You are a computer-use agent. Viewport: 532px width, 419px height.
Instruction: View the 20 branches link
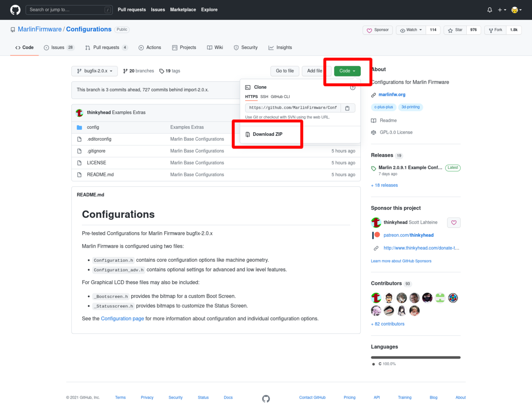pos(139,71)
